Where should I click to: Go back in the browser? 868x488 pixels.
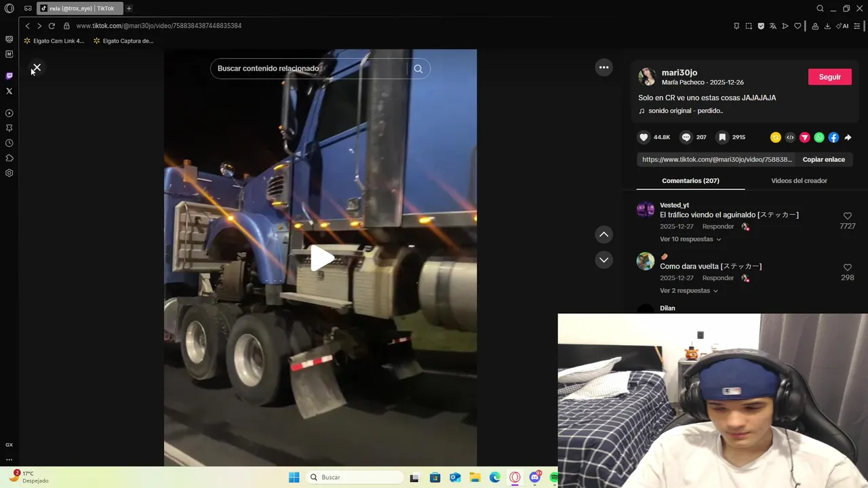27,26
